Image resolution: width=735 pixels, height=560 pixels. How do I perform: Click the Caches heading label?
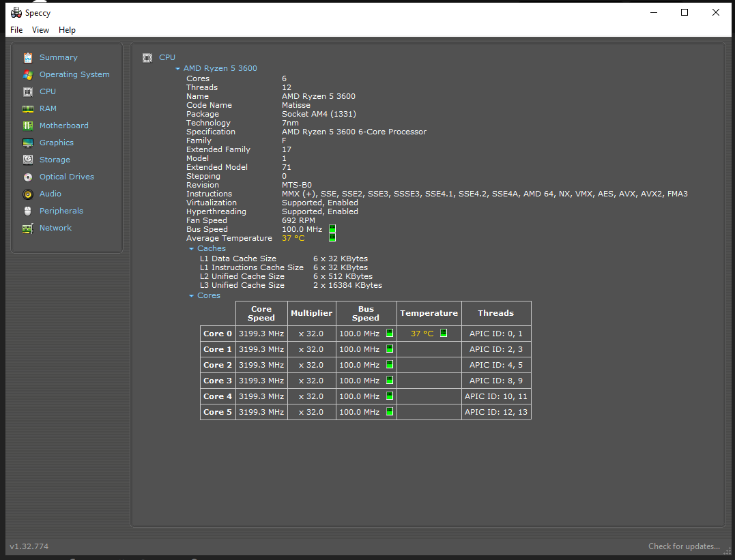[212, 248]
